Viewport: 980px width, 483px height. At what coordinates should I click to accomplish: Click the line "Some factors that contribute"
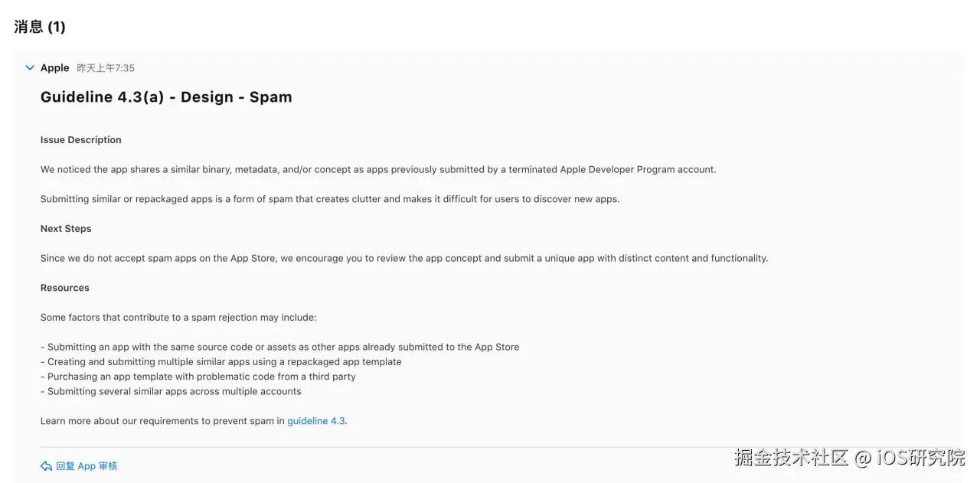(x=178, y=317)
